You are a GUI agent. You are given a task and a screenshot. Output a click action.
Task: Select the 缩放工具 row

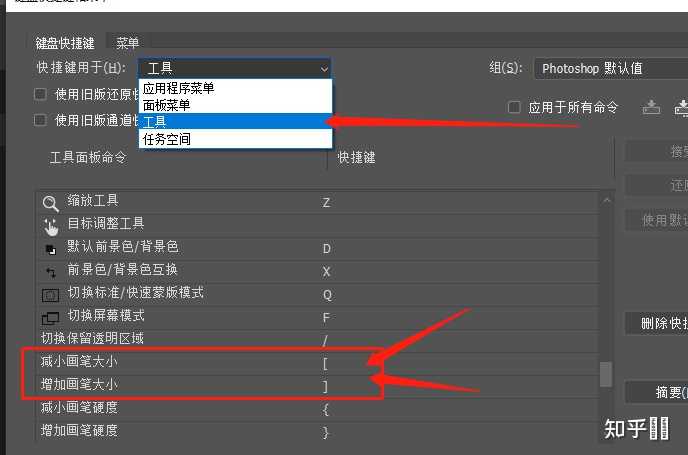tap(318, 202)
